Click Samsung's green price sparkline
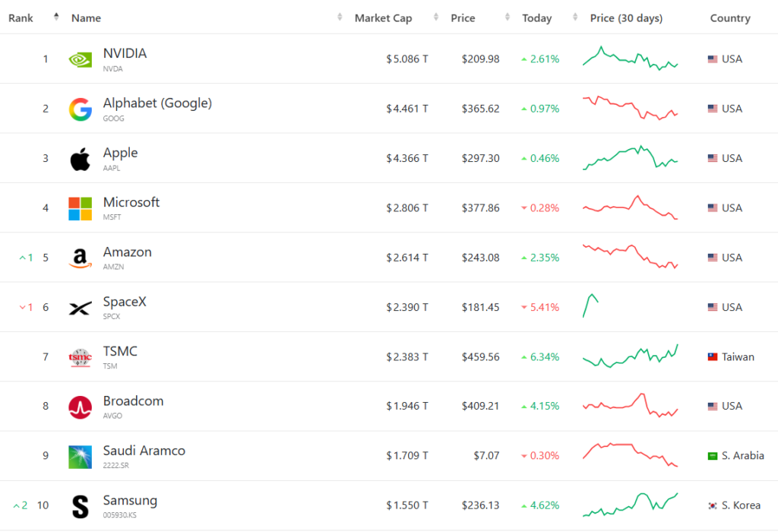The image size is (778, 532). pyautogui.click(x=630, y=505)
